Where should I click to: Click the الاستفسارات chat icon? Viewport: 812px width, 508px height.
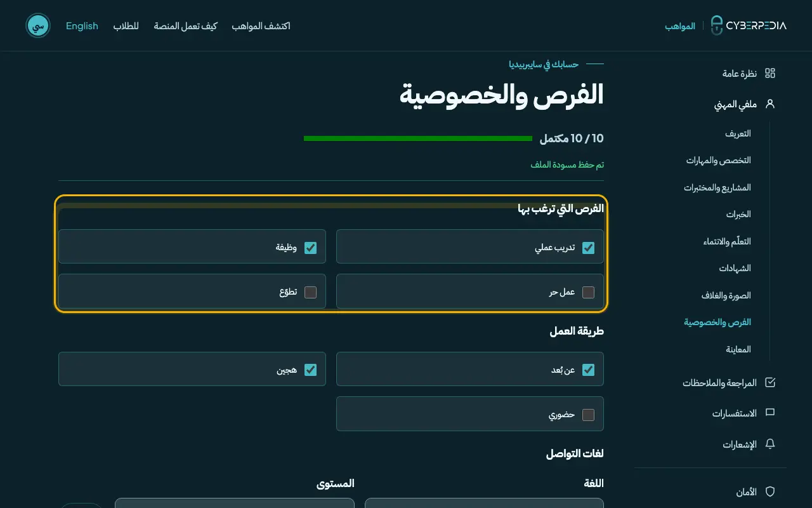[x=770, y=413]
